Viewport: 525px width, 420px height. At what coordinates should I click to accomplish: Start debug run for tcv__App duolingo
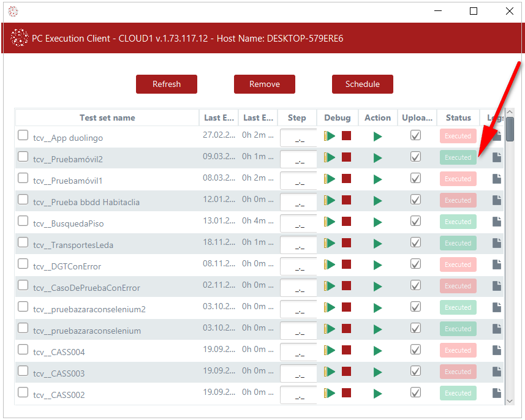(330, 136)
